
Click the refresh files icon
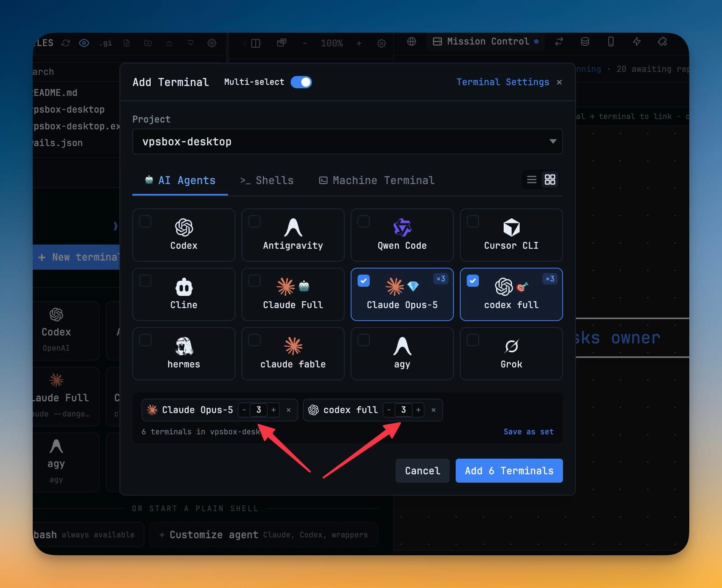click(66, 43)
